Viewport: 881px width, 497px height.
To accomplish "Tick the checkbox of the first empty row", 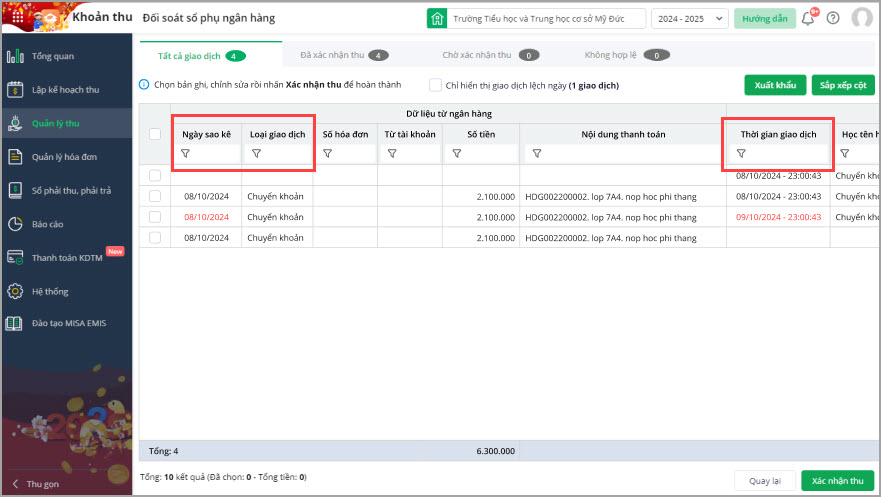I will pyautogui.click(x=155, y=176).
